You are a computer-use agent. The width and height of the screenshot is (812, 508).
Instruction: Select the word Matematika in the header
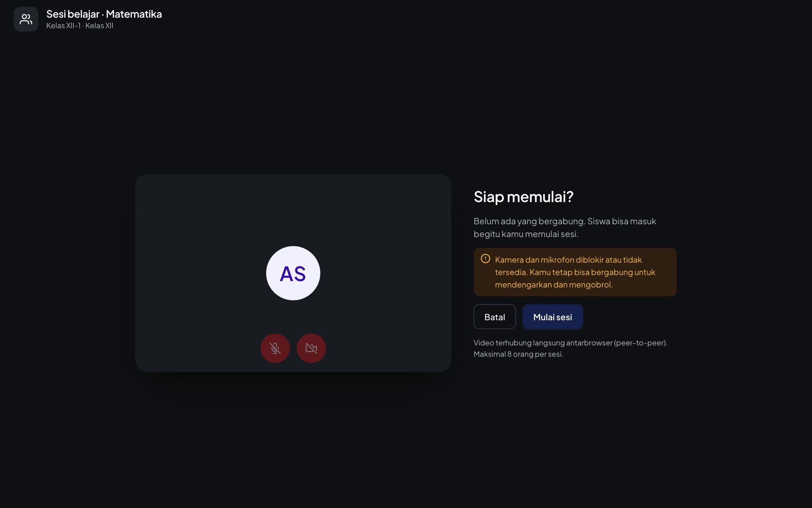click(134, 14)
